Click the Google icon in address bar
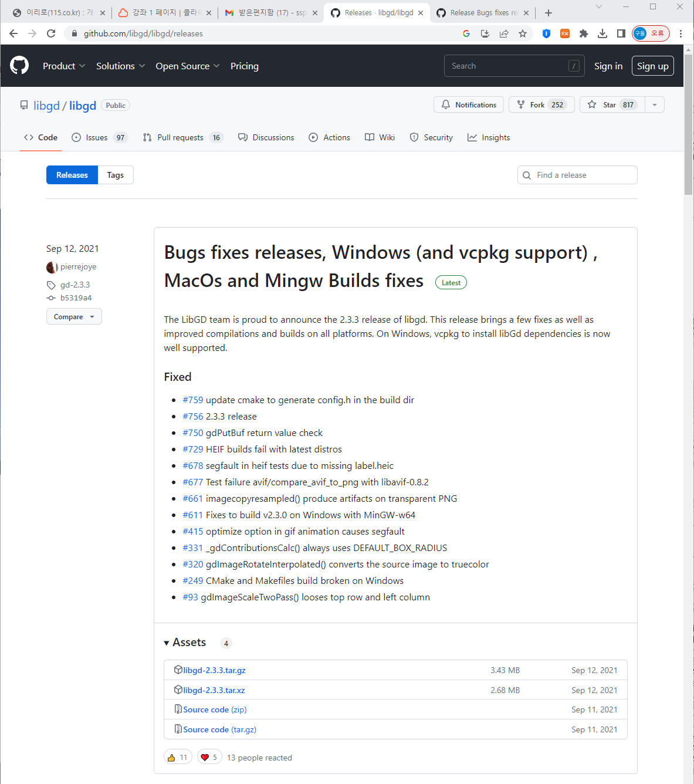This screenshot has height=784, width=694. (466, 33)
